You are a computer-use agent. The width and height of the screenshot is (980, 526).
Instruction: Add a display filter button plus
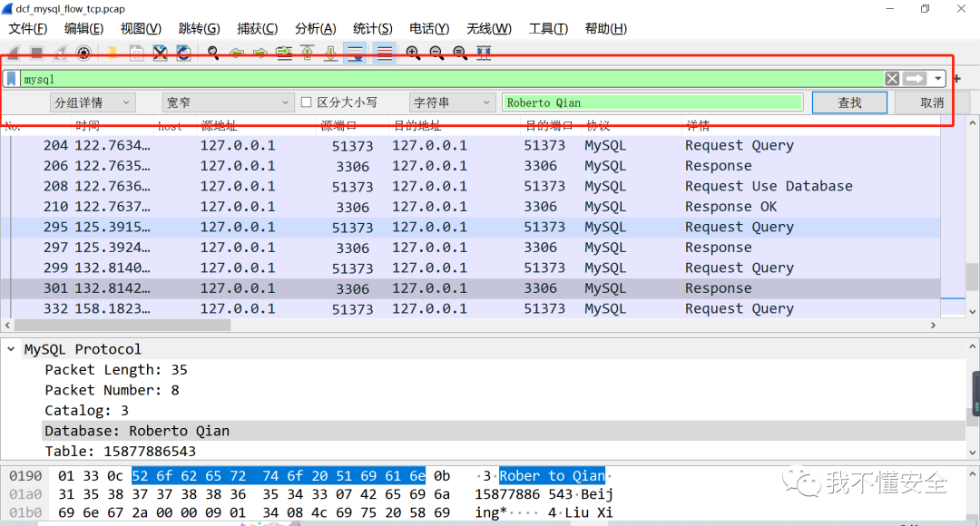tap(957, 79)
